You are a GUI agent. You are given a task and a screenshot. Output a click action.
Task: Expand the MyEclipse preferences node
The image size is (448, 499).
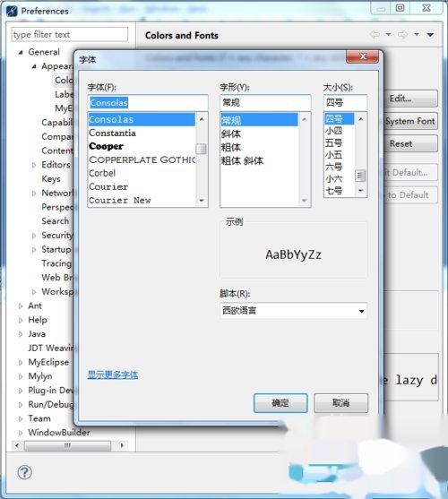[21, 362]
